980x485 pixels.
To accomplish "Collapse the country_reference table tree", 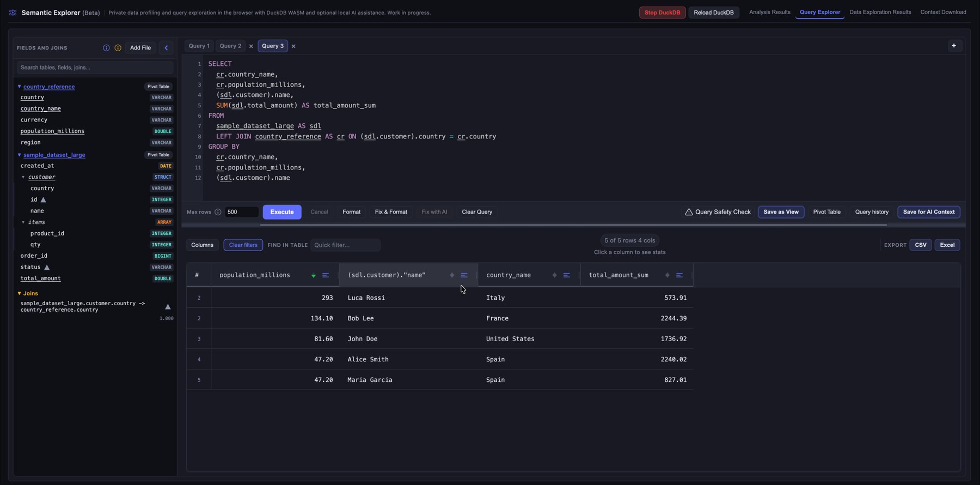I will pos(19,87).
